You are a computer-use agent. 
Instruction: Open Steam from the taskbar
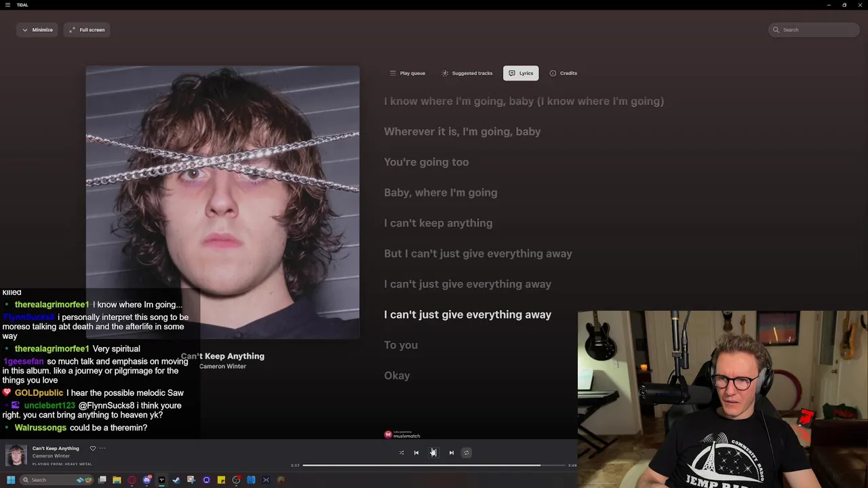click(x=176, y=480)
